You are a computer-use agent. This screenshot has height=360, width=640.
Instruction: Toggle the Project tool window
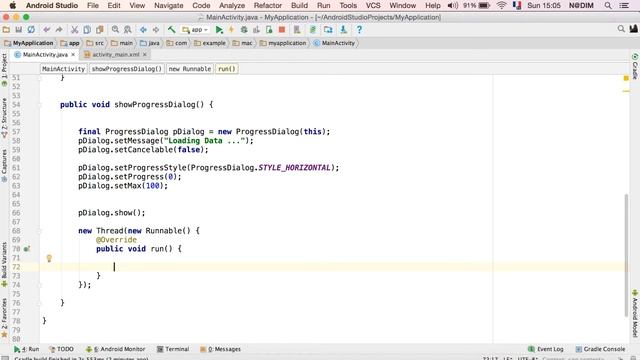pos(4,70)
